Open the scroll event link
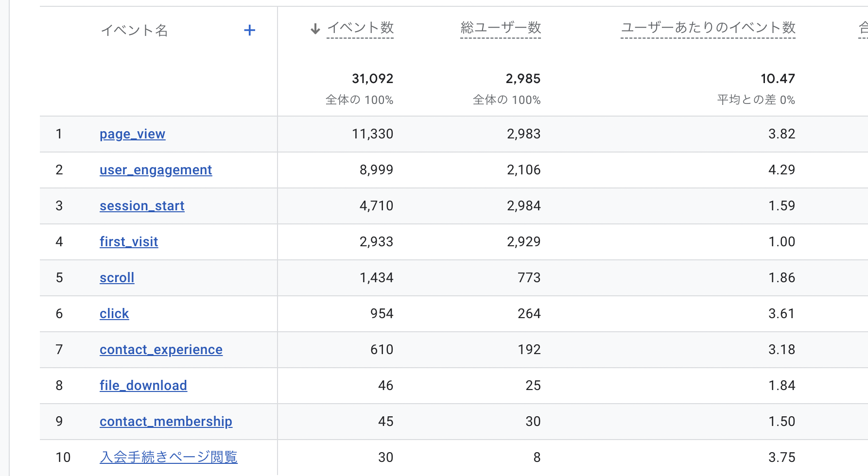Viewport: 868px width, 476px height. click(x=117, y=278)
